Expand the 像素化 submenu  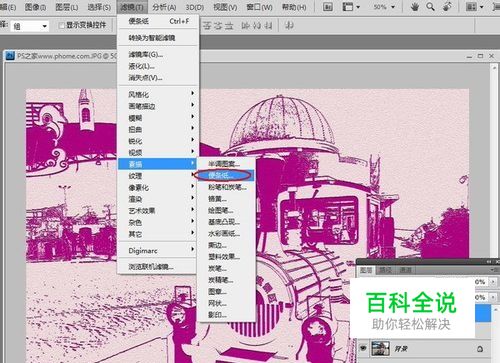(157, 187)
